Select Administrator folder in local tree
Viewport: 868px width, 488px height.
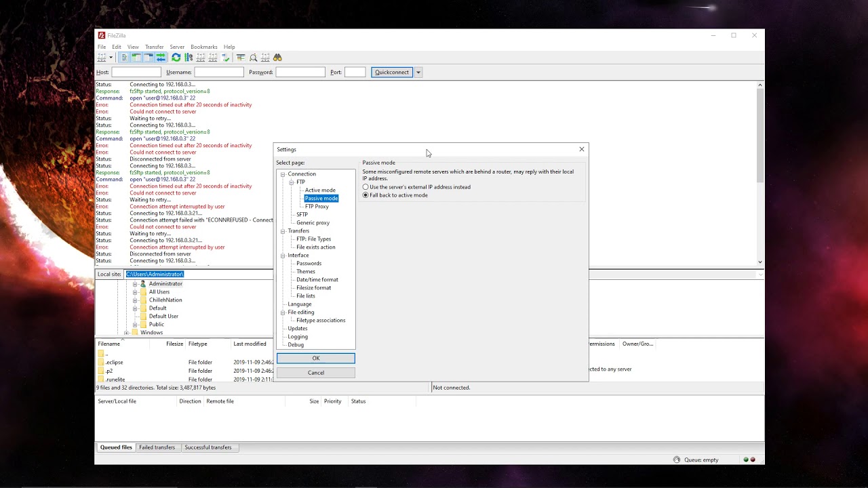pos(165,284)
